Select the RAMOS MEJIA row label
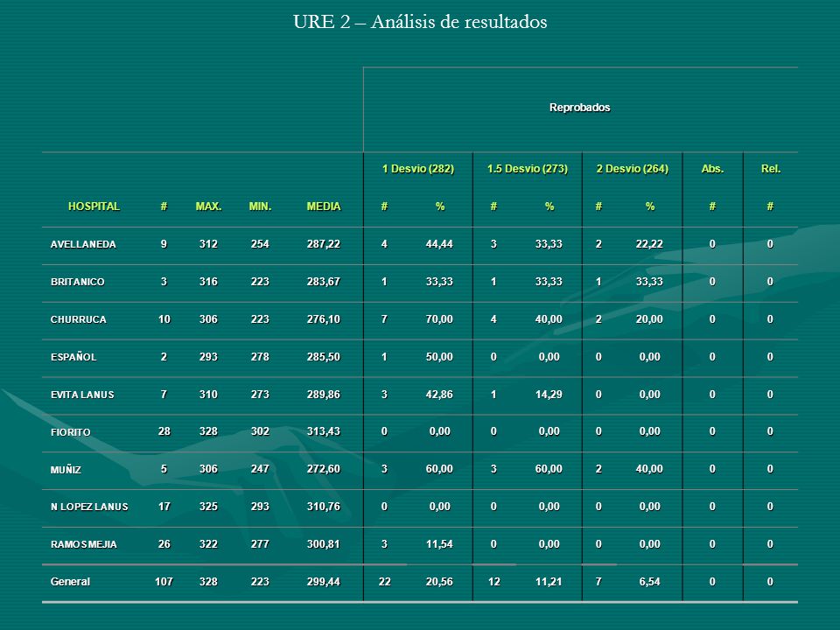840x630 pixels. coord(84,544)
